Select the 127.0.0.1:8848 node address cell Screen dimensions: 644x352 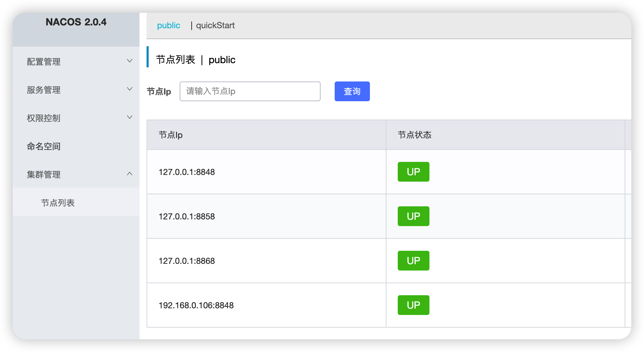(x=187, y=172)
